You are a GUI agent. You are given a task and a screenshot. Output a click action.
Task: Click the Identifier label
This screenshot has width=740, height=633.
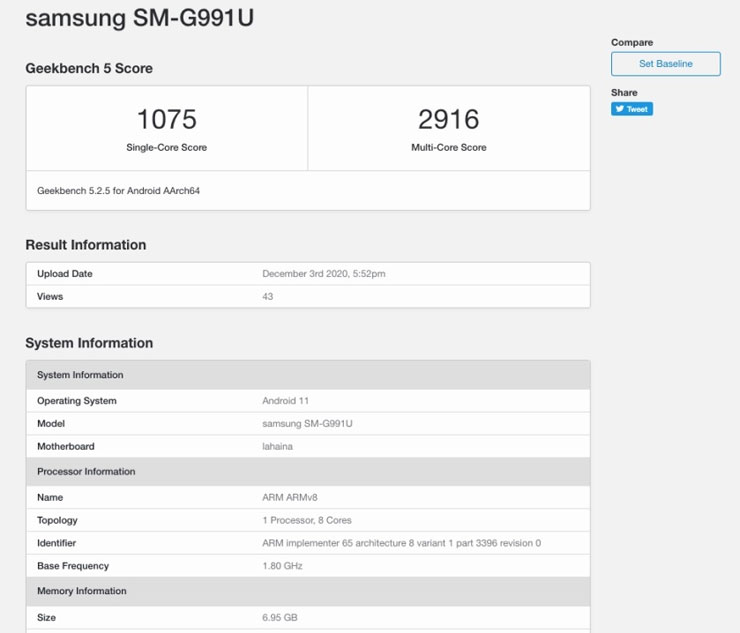tap(57, 543)
